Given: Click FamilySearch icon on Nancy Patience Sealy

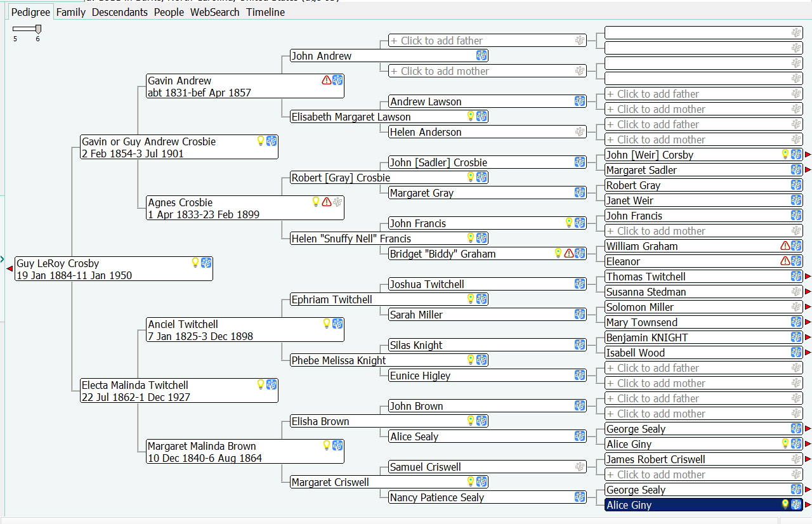Looking at the screenshot, I should coord(580,497).
